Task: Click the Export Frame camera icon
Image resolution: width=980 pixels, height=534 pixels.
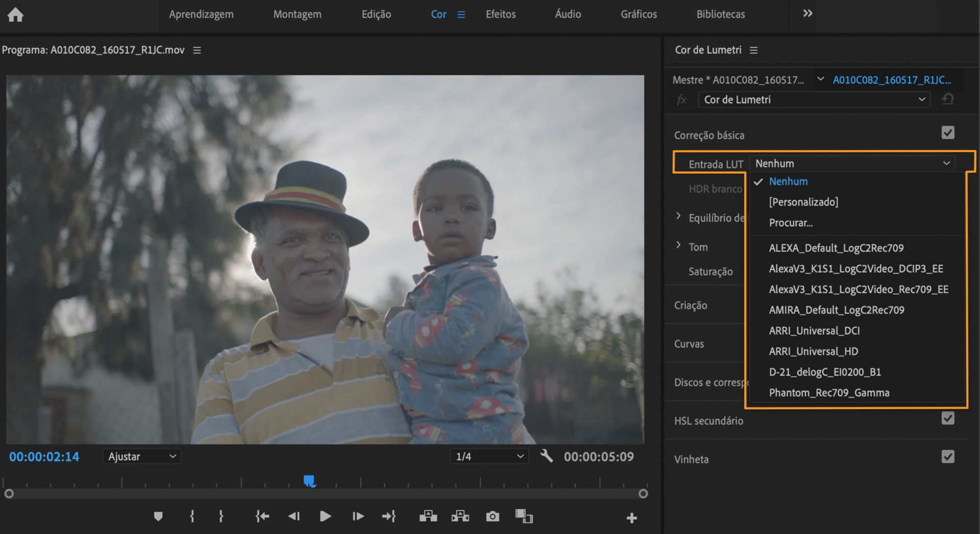Action: tap(492, 517)
